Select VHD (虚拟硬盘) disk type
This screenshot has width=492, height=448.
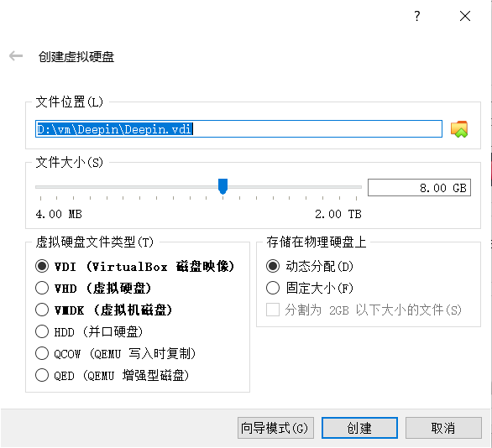[42, 288]
